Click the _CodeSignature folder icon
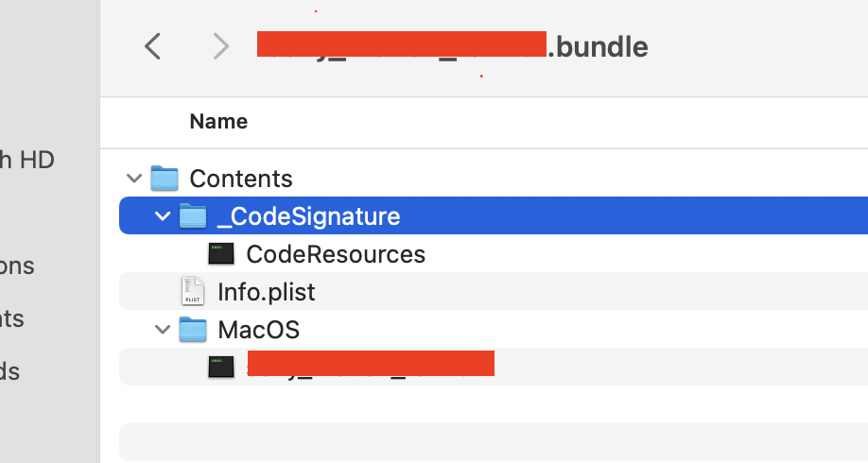The width and height of the screenshot is (868, 463). [193, 216]
